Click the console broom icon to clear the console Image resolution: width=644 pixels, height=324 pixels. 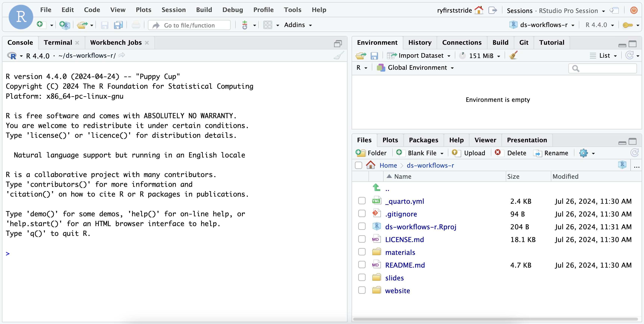pos(339,55)
